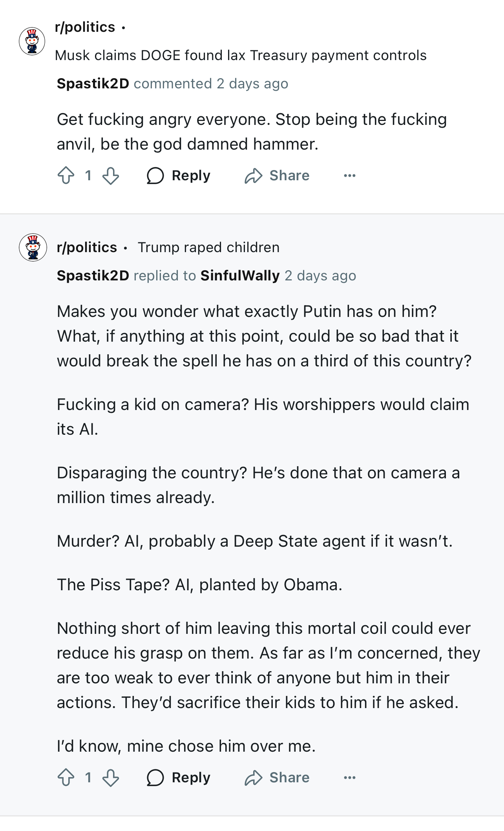Share the reply to SinfulWally
This screenshot has height=831, width=504.
[254, 778]
